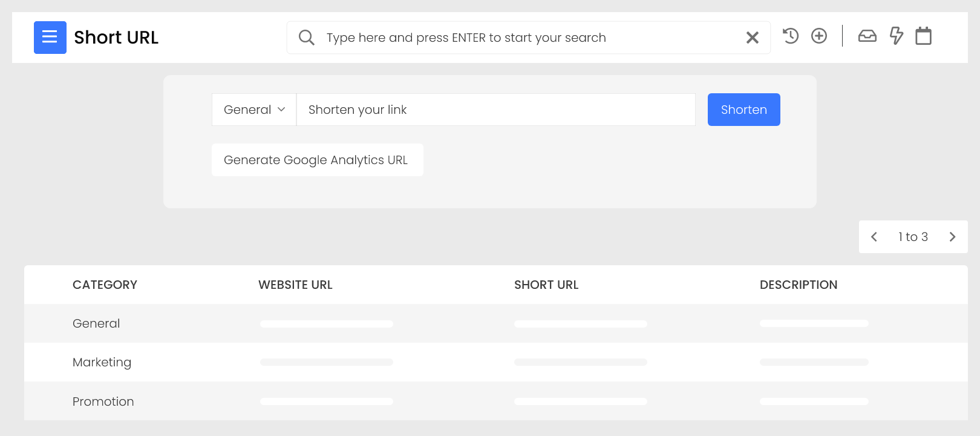Open the recent history clock icon
Viewport: 980px width, 436px height.
(x=791, y=36)
